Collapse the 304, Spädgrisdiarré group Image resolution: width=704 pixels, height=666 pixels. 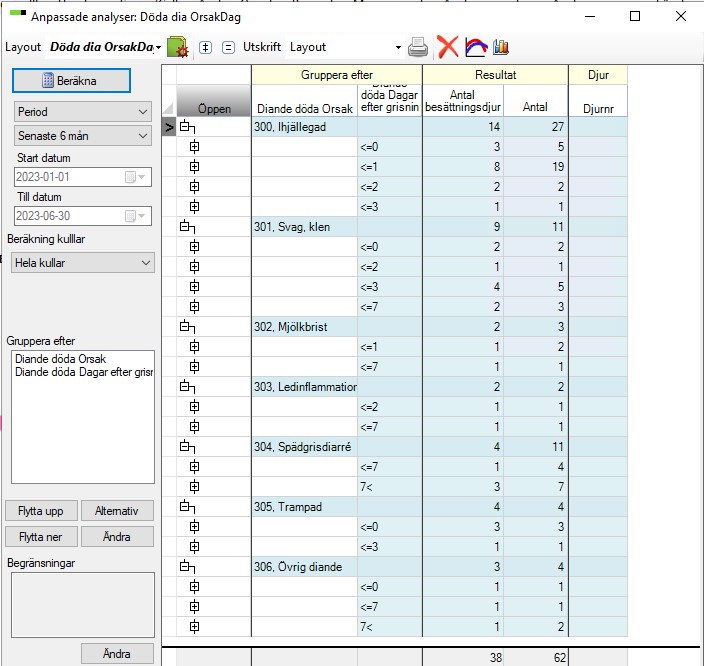187,447
